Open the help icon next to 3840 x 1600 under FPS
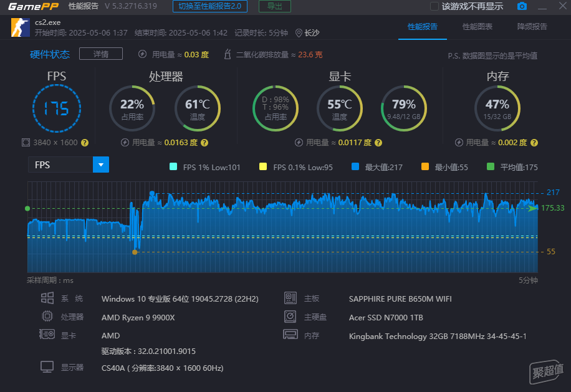571x392 pixels. coord(85,143)
